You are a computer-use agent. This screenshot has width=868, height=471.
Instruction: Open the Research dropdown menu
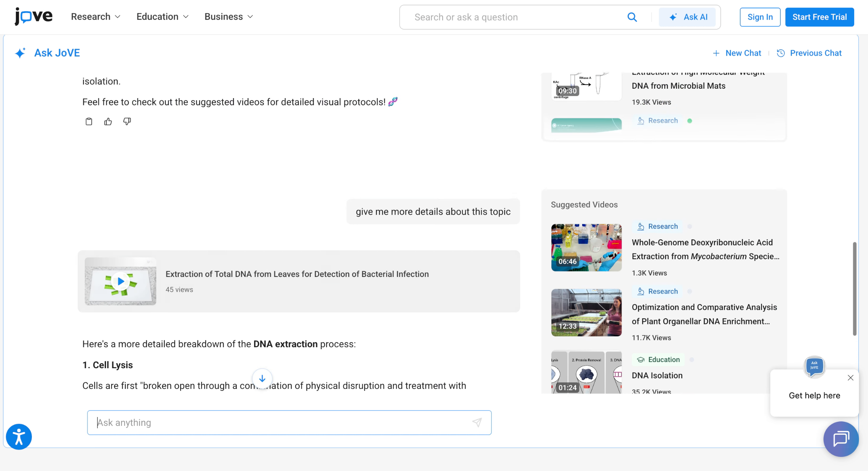point(96,17)
